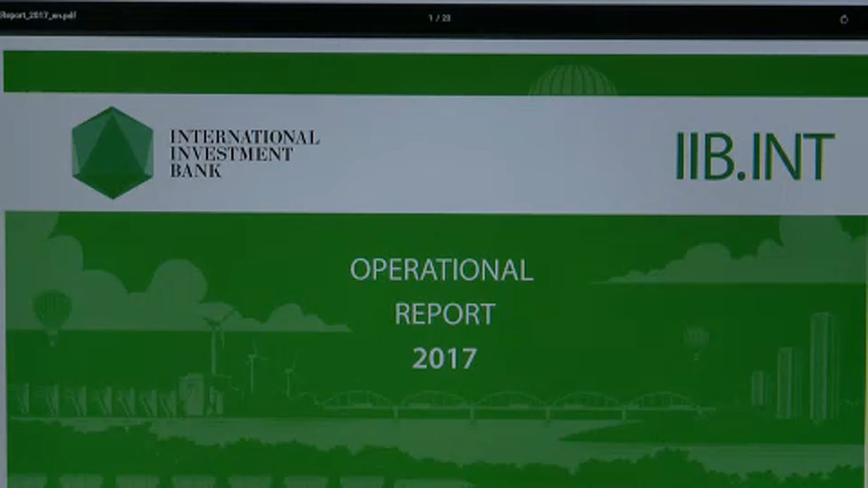
Task: Click the Report_2017 PDF file name
Action: click(x=38, y=15)
